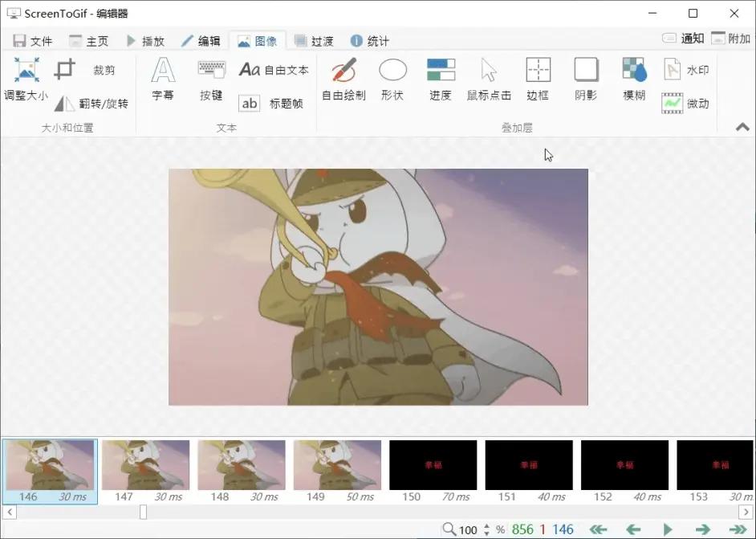Open the 按键 key strokes tool
The image size is (756, 539).
coord(211,80)
